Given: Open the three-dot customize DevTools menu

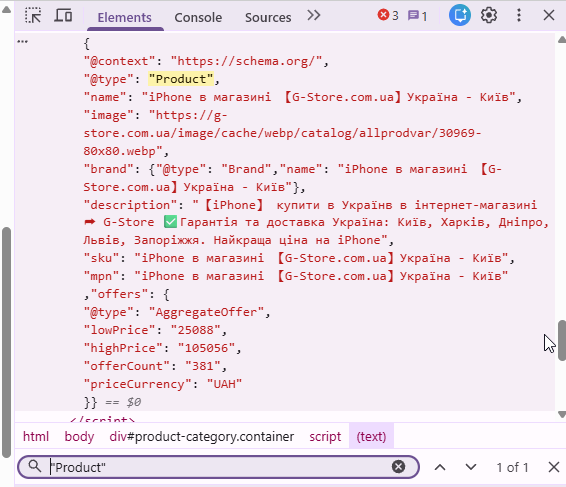Looking at the screenshot, I should click(519, 16).
